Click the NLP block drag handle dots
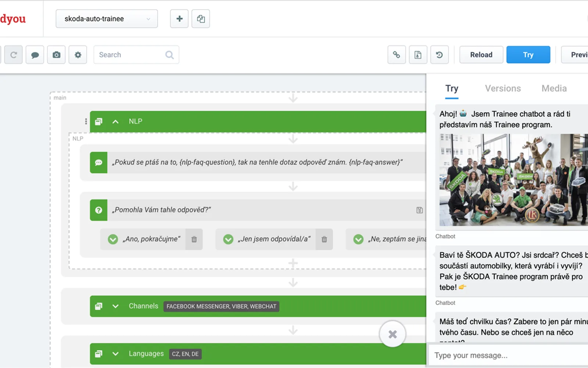The image size is (588, 368). coord(86,121)
